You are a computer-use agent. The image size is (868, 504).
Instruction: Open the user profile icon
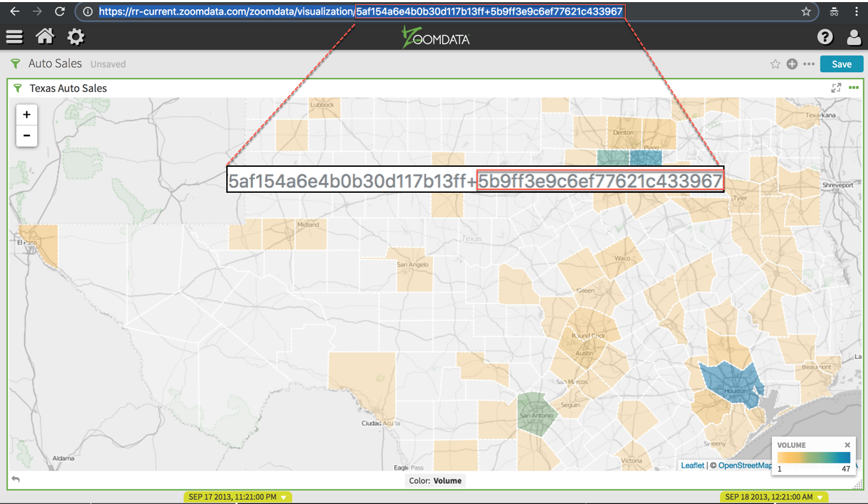tap(854, 37)
